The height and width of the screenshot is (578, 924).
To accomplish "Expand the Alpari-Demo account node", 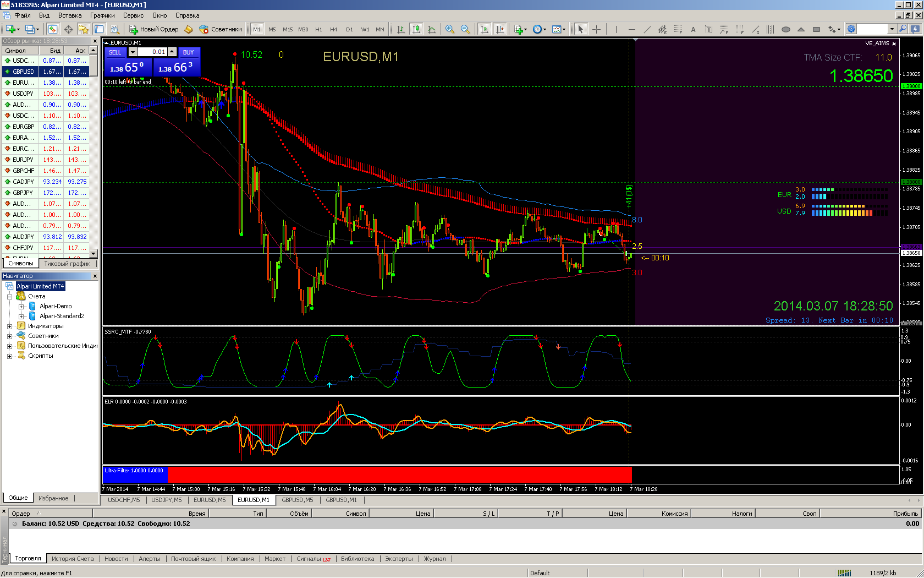I will [x=21, y=307].
